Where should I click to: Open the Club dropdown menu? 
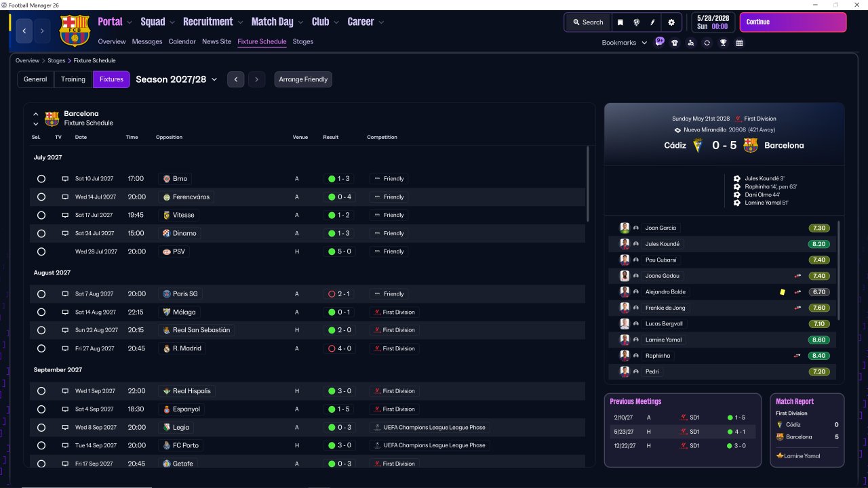tap(325, 22)
